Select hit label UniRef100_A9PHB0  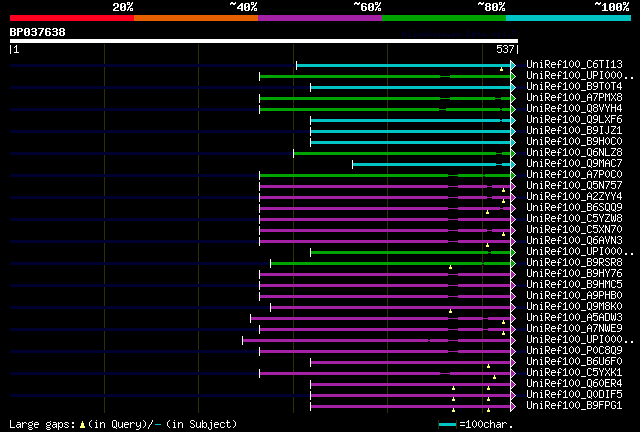click(x=574, y=296)
